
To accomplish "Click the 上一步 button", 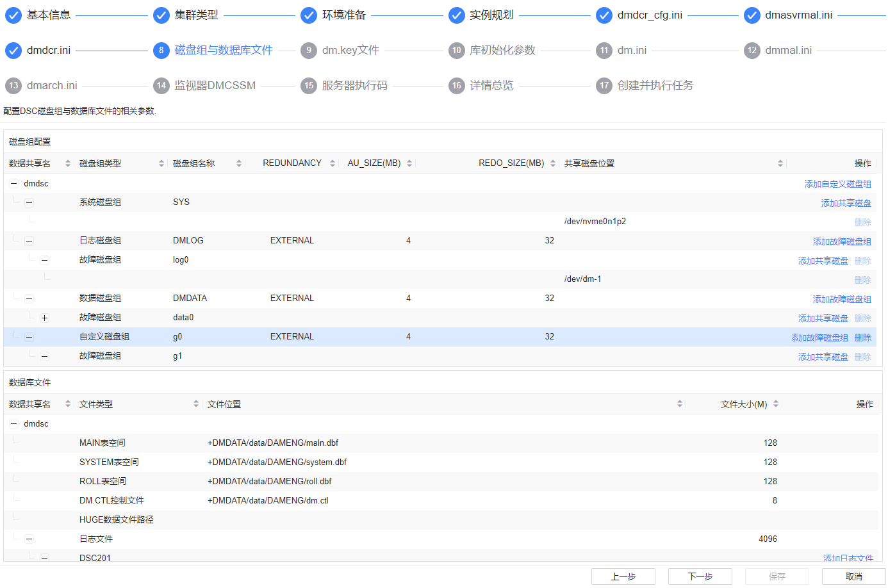I will [623, 576].
